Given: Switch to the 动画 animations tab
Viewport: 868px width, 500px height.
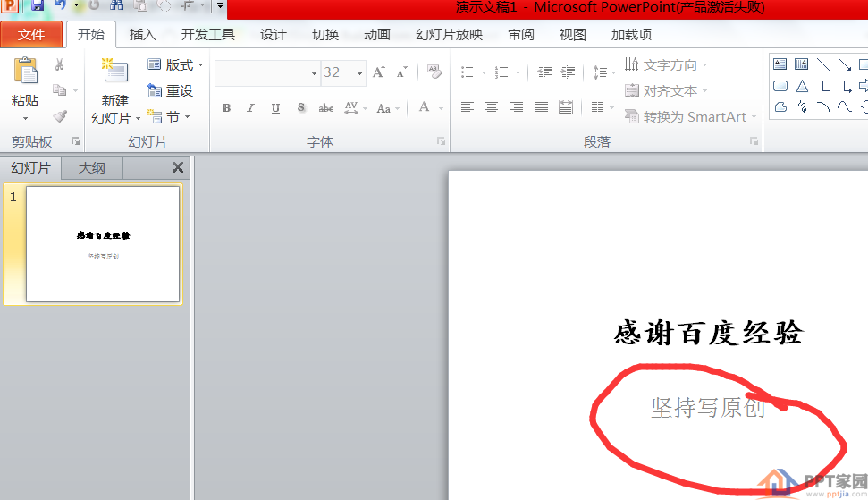Looking at the screenshot, I should coord(377,34).
